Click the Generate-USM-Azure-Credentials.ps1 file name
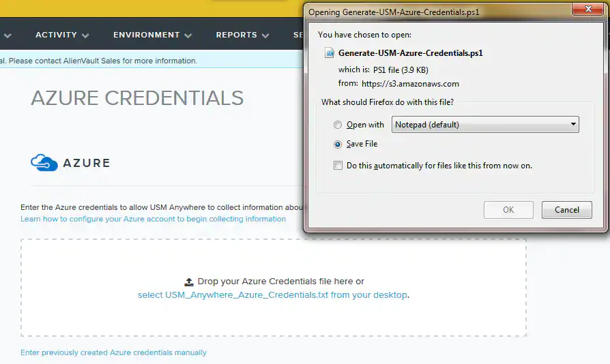The height and width of the screenshot is (364, 610). pyautogui.click(x=411, y=53)
